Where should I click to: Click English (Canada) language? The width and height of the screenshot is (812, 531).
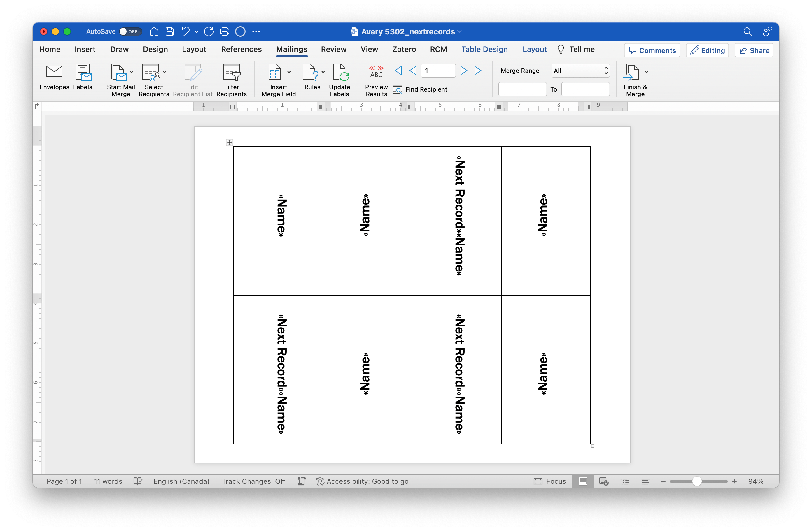pyautogui.click(x=181, y=481)
